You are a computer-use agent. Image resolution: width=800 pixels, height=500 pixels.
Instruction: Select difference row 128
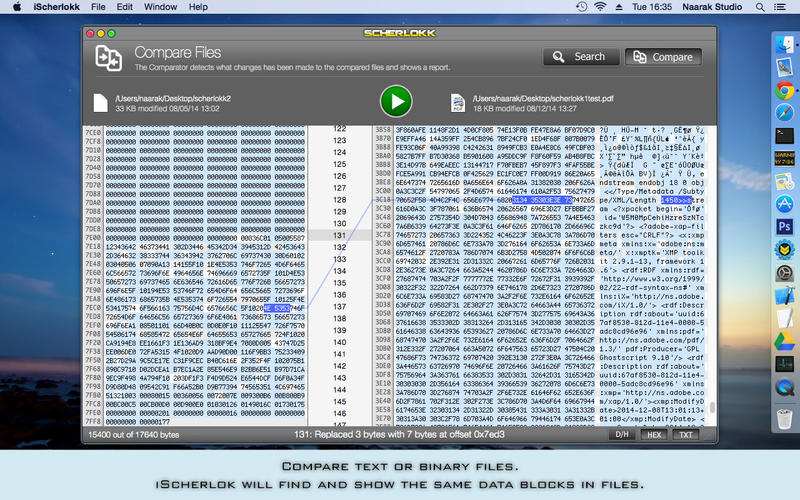click(340, 199)
